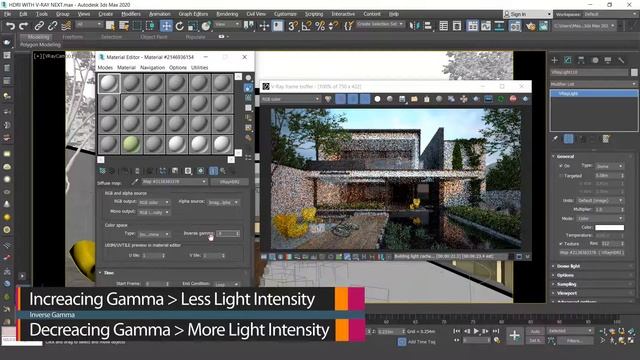
Task: Open the light Type dropdown showing Dome
Action: tap(609, 166)
